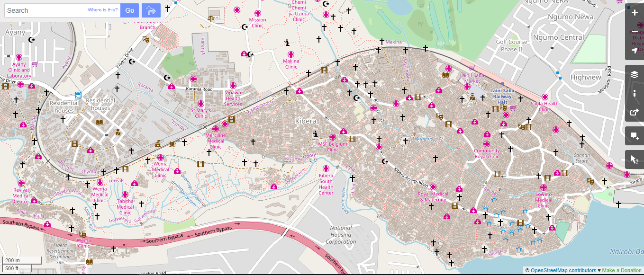Open the Where is this? link
The width and height of the screenshot is (644, 275).
tap(102, 10)
